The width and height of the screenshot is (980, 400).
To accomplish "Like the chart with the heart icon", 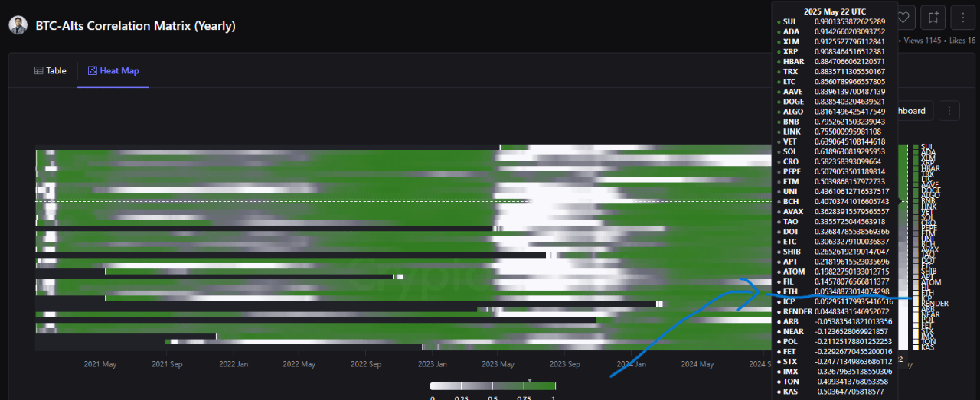I will coord(904,17).
